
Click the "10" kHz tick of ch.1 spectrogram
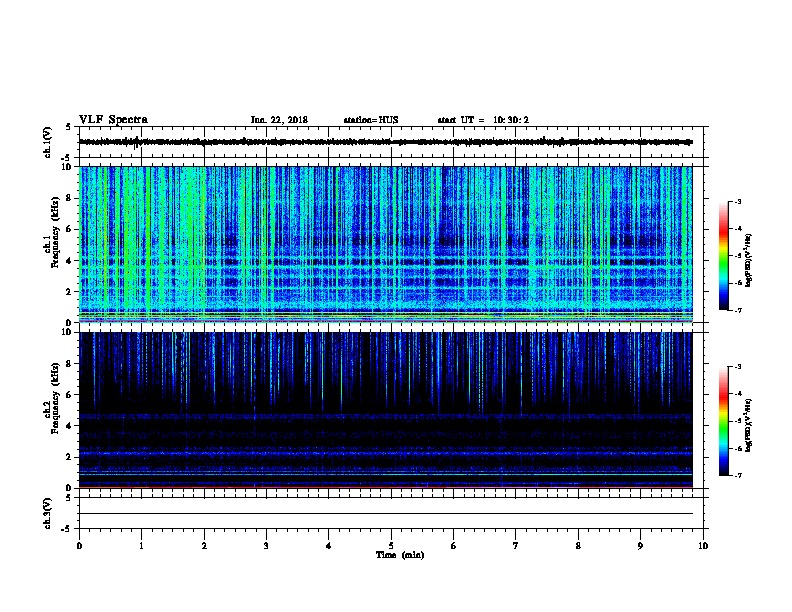click(67, 167)
